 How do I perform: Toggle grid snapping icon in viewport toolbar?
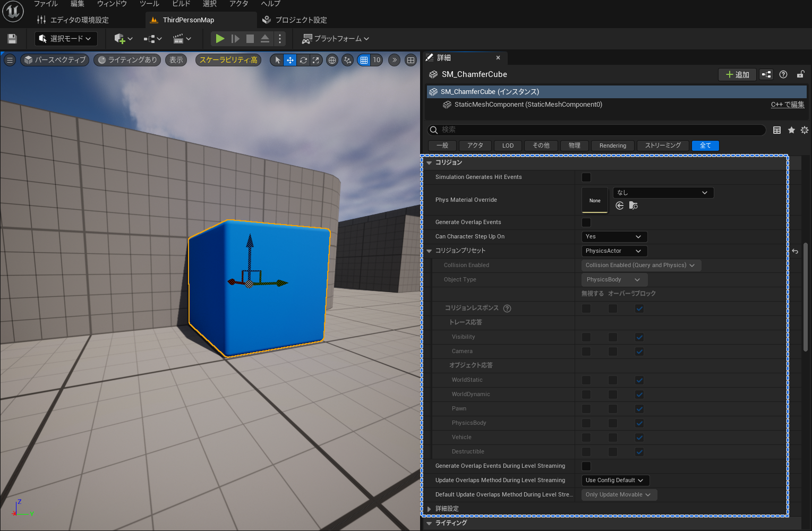pos(364,60)
